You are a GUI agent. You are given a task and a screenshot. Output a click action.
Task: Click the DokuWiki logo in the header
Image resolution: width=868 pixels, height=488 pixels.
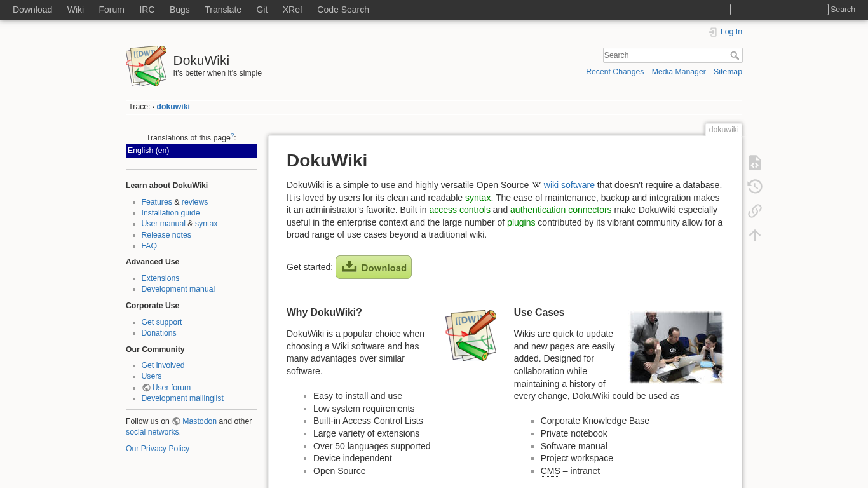click(147, 65)
